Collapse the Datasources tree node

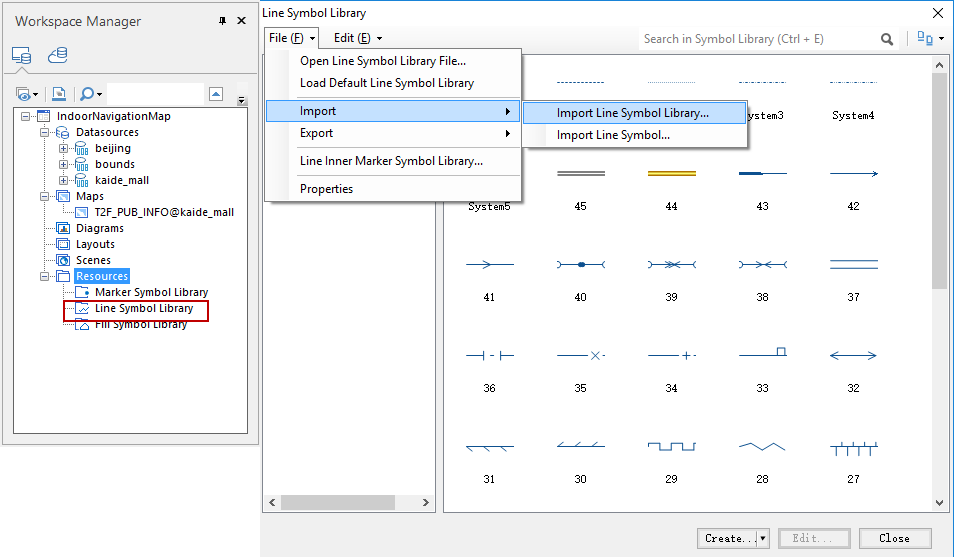(44, 132)
